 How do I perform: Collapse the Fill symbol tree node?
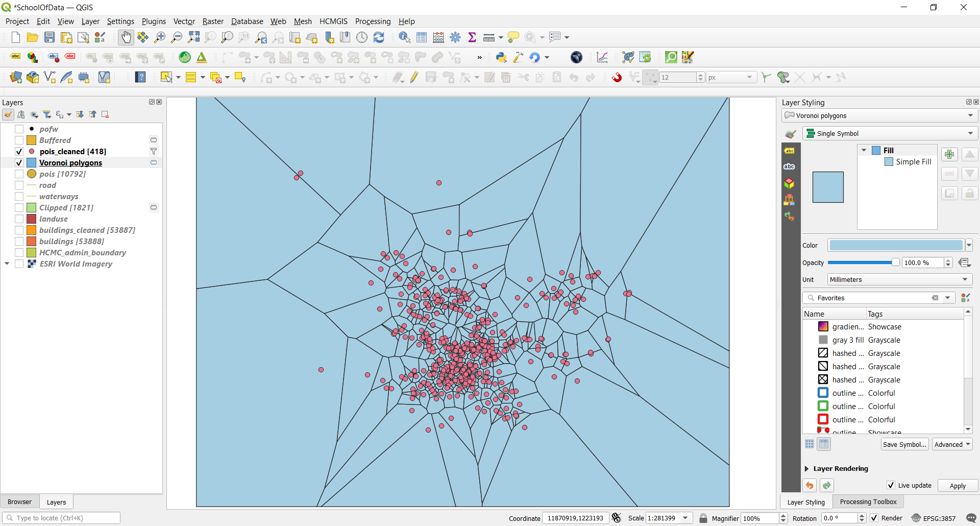[864, 150]
